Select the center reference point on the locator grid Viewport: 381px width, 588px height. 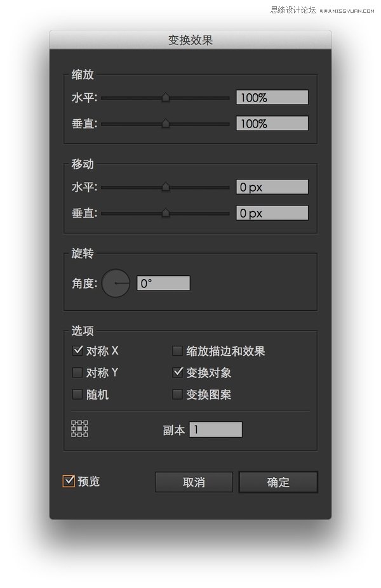(x=80, y=429)
